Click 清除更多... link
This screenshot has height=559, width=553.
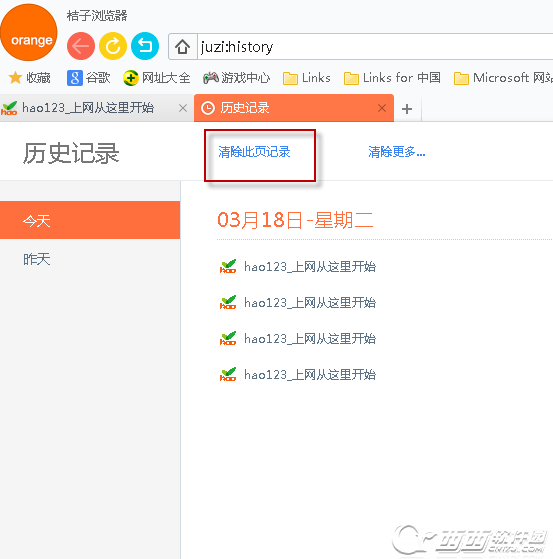(x=397, y=152)
